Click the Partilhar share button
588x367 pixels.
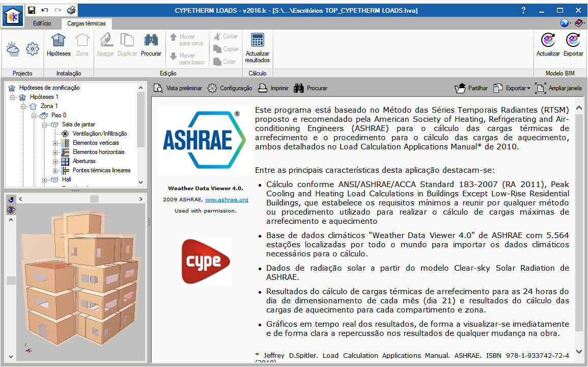tap(471, 88)
